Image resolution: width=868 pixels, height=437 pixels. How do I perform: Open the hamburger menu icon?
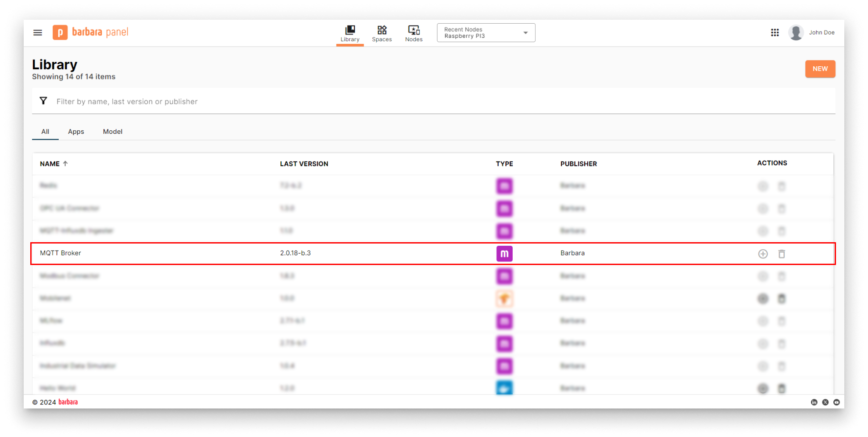[38, 32]
